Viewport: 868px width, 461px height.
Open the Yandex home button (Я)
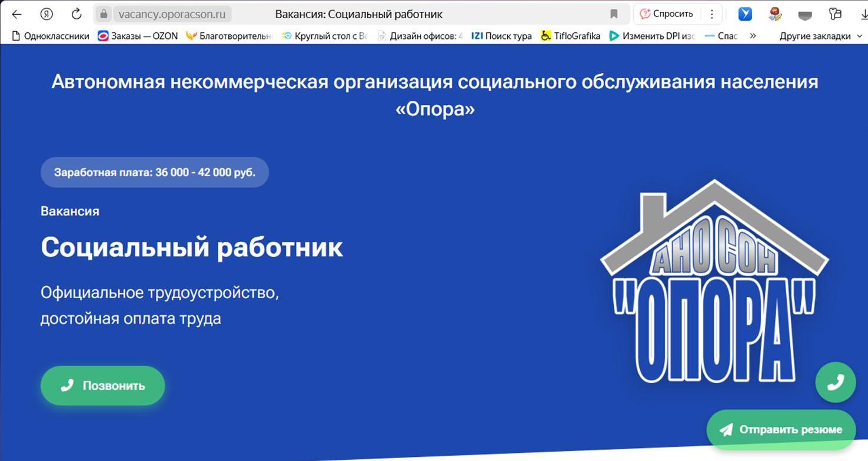(46, 14)
